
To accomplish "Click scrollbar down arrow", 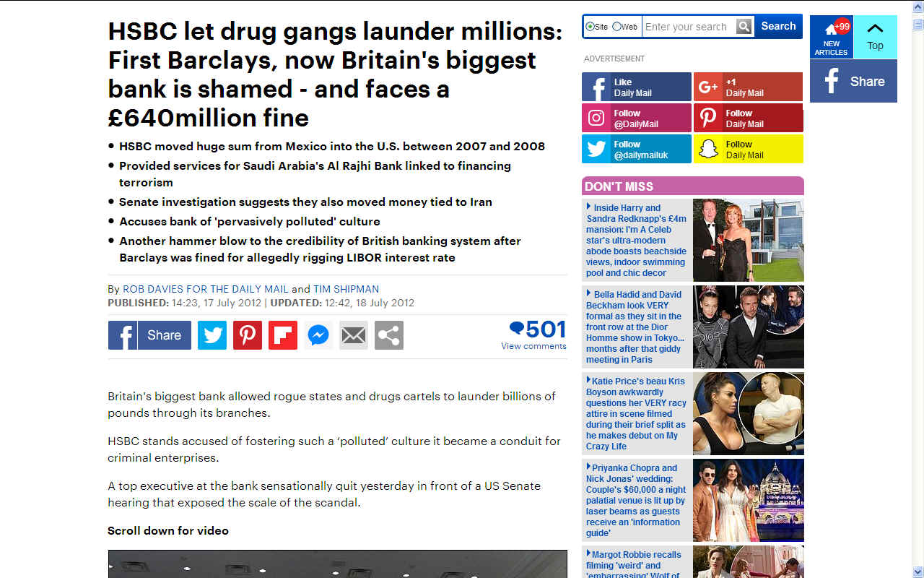I will click(918, 571).
